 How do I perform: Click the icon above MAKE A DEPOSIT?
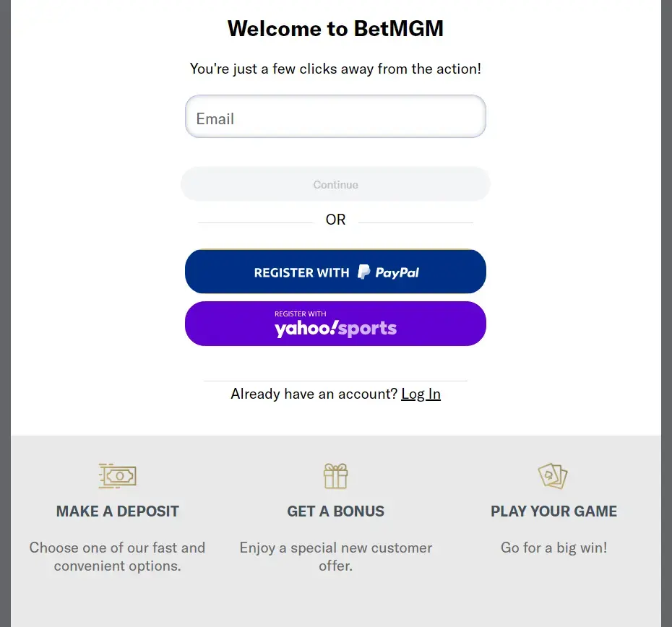117,476
